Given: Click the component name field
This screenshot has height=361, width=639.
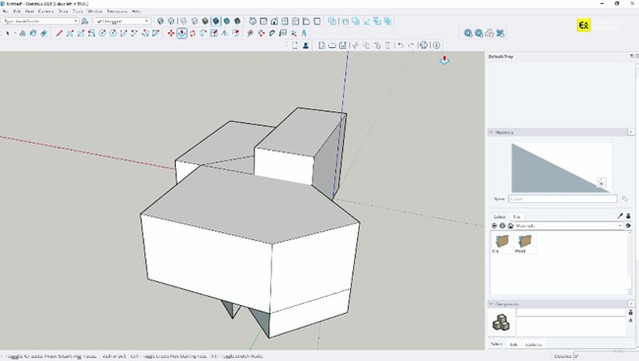Looking at the screenshot, I should (571, 313).
